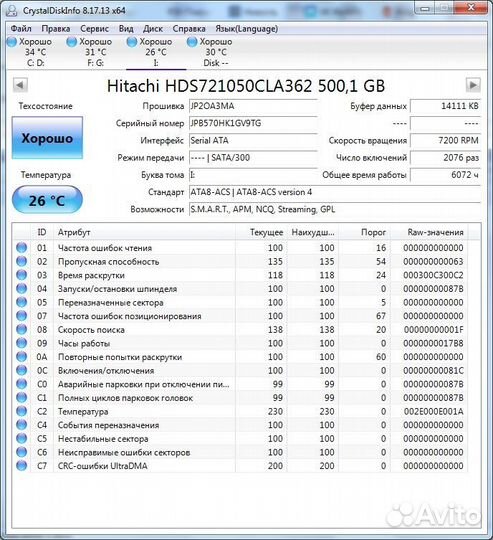Click the buffer size field 14111 KB
The width and height of the screenshot is (493, 540).
445,106
